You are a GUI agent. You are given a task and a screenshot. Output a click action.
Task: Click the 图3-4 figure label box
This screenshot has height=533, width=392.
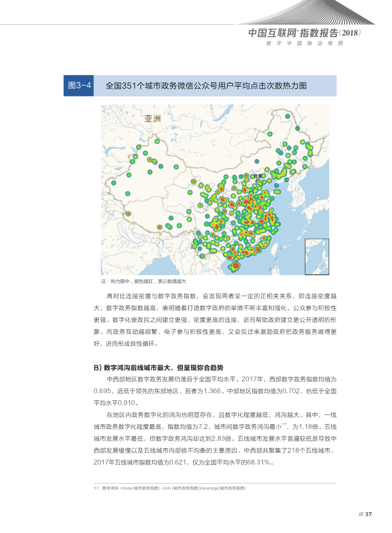pos(78,86)
